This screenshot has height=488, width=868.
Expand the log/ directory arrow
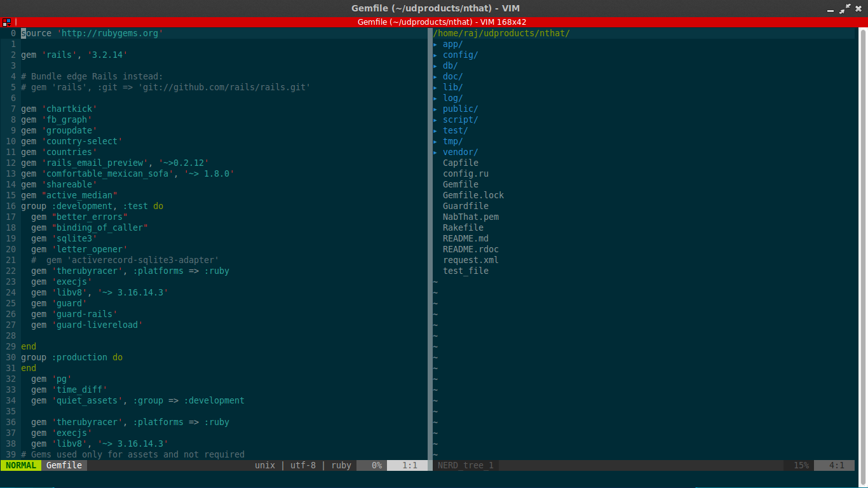click(435, 98)
